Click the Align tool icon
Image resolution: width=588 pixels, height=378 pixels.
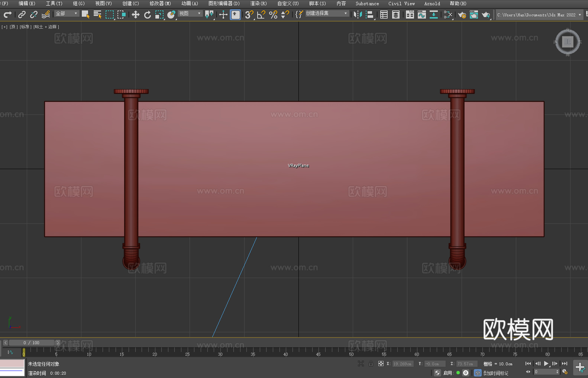click(370, 14)
